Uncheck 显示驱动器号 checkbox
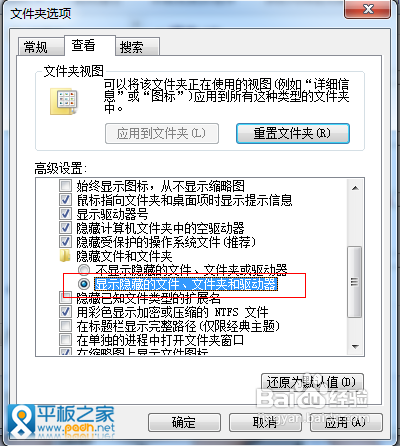The height and width of the screenshot is (446, 400). pos(65,213)
